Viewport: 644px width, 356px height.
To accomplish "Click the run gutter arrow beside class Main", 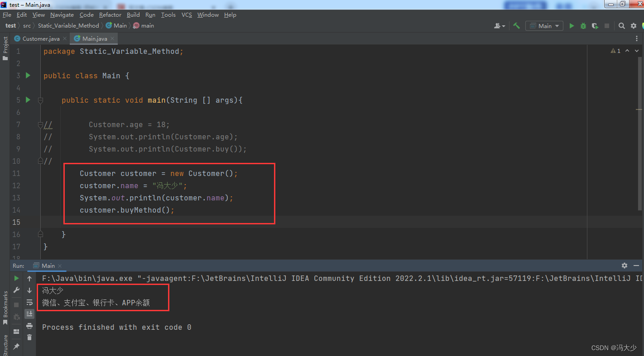I will 28,76.
